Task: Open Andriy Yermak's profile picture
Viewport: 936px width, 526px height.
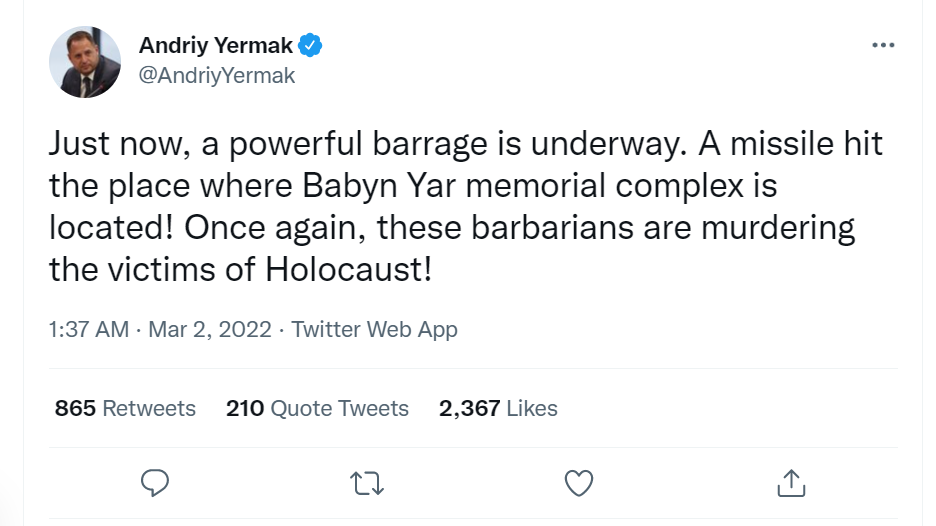Action: point(85,62)
